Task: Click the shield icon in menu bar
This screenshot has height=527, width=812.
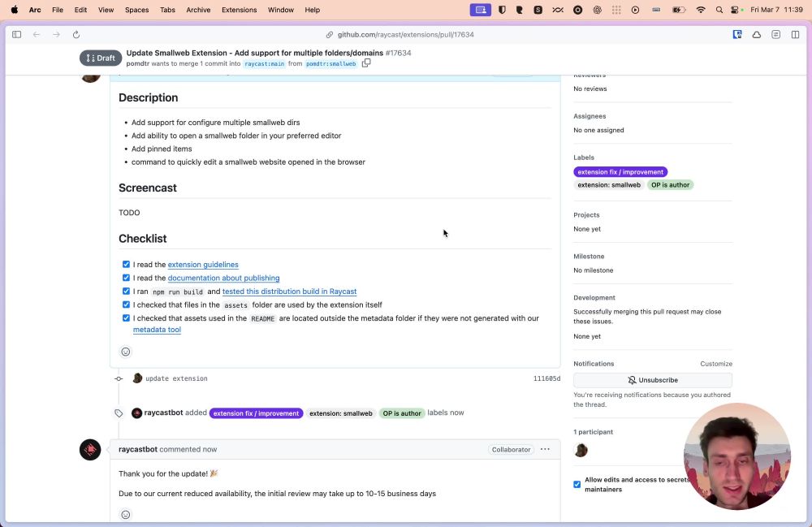Action: (x=502, y=10)
